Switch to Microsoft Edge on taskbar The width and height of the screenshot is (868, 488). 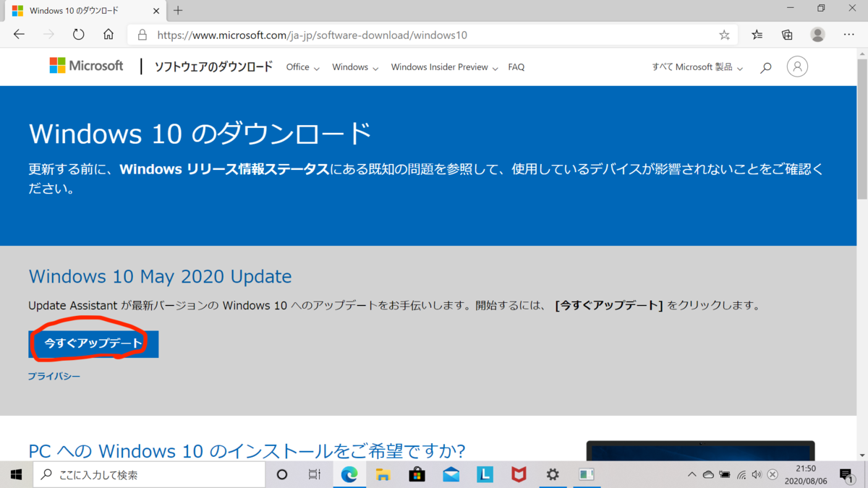tap(349, 475)
